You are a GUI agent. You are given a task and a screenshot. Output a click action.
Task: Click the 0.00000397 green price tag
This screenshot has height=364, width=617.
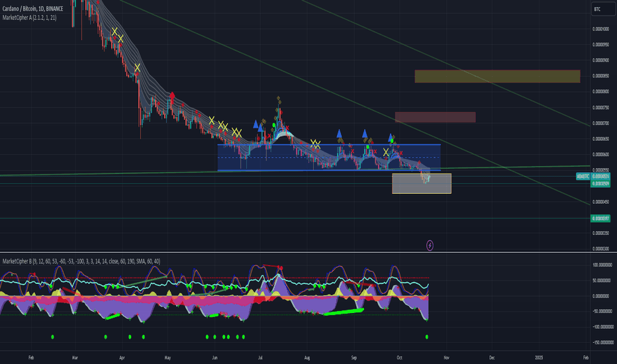600,218
